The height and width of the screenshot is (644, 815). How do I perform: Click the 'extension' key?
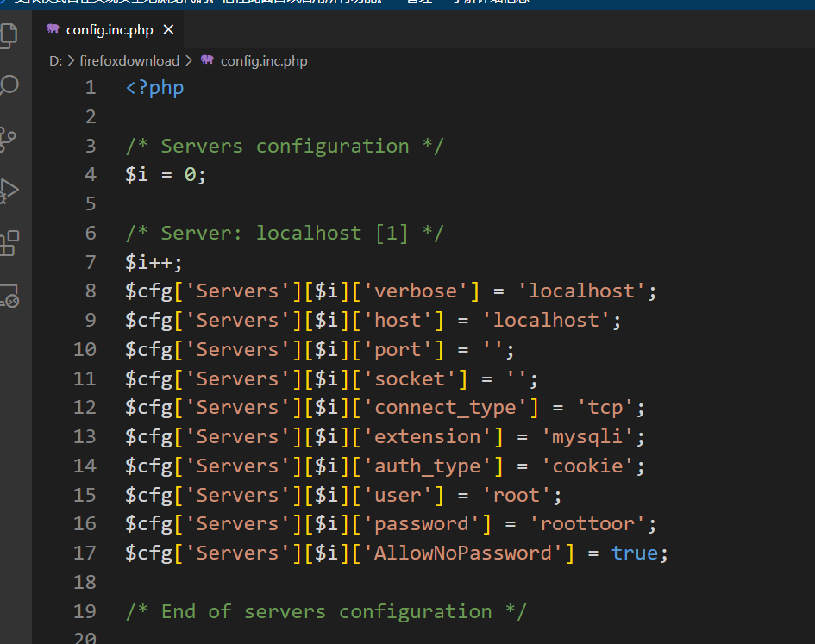tap(427, 436)
